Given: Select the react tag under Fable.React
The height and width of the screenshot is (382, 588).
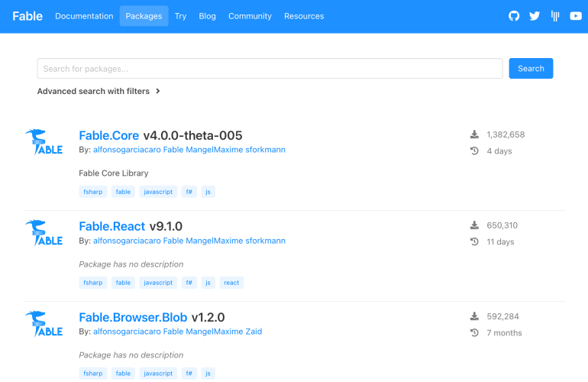Looking at the screenshot, I should point(231,283).
